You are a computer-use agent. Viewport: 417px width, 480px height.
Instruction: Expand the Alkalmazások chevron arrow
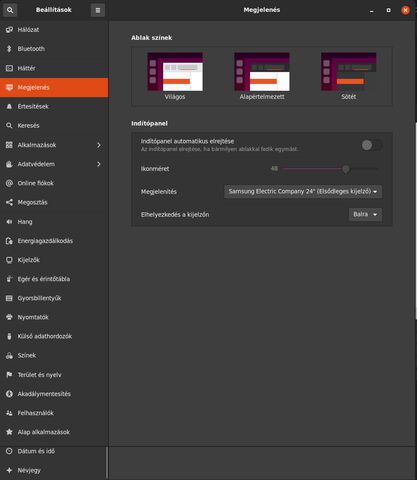tap(99, 145)
